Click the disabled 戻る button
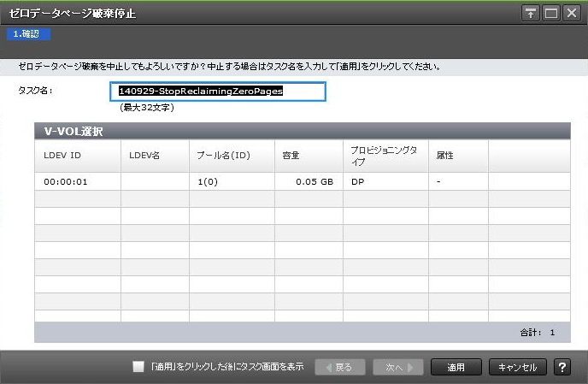588x384 pixels. [x=340, y=367]
